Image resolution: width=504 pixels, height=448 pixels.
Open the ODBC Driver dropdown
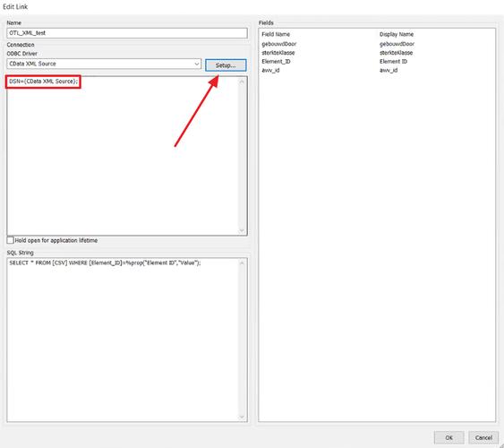(x=104, y=64)
